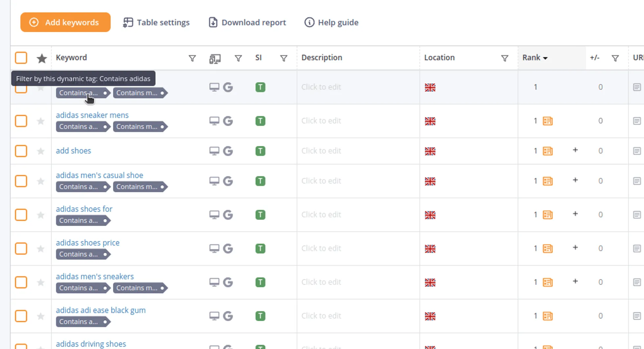Image resolution: width=644 pixels, height=349 pixels.
Task: Star the adidas men's casual shoe keyword
Action: (x=41, y=181)
